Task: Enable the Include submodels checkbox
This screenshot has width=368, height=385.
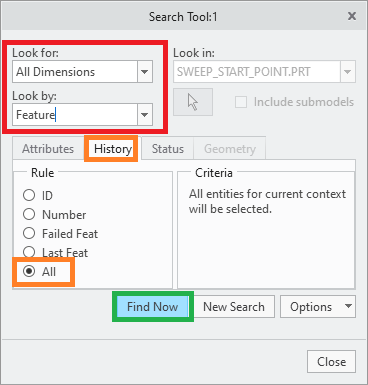Action: (x=241, y=102)
